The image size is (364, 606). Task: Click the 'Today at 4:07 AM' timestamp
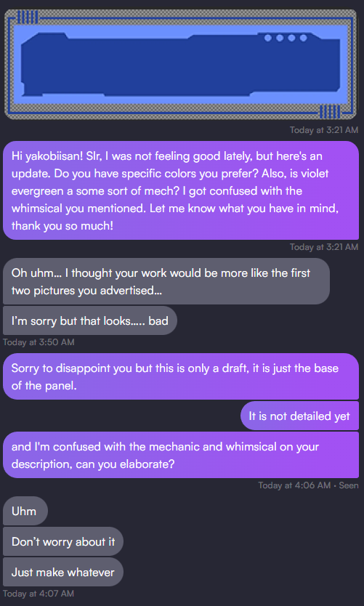(39, 593)
